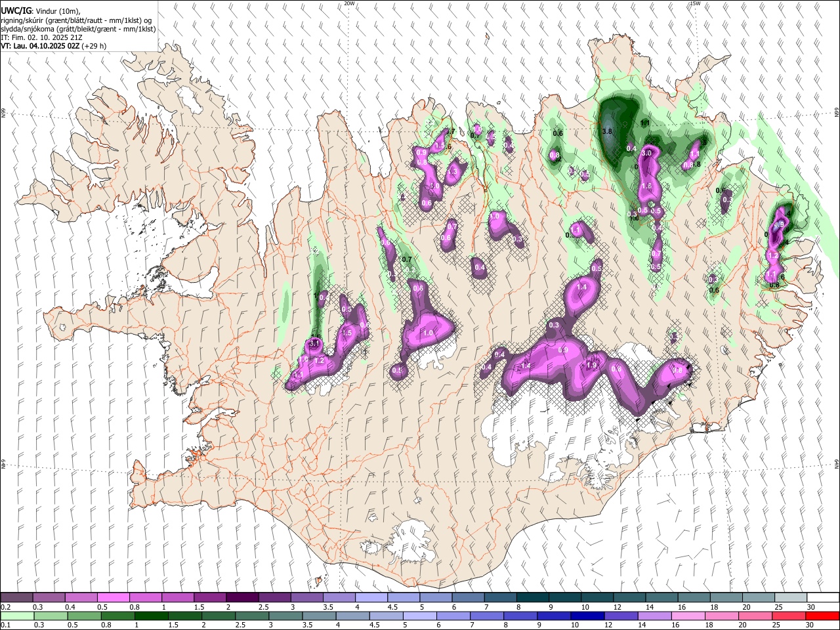
Task: Click the 20W longitude label
Action: pos(350,3)
